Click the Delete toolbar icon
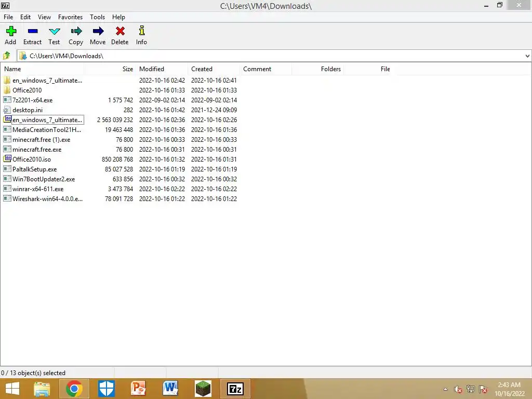Image resolution: width=532 pixels, height=399 pixels. click(x=120, y=31)
